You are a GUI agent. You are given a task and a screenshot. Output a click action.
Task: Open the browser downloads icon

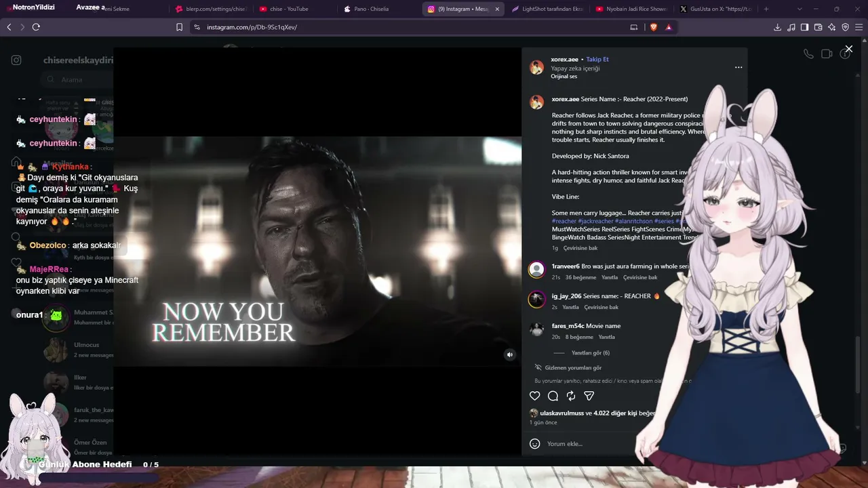777,27
